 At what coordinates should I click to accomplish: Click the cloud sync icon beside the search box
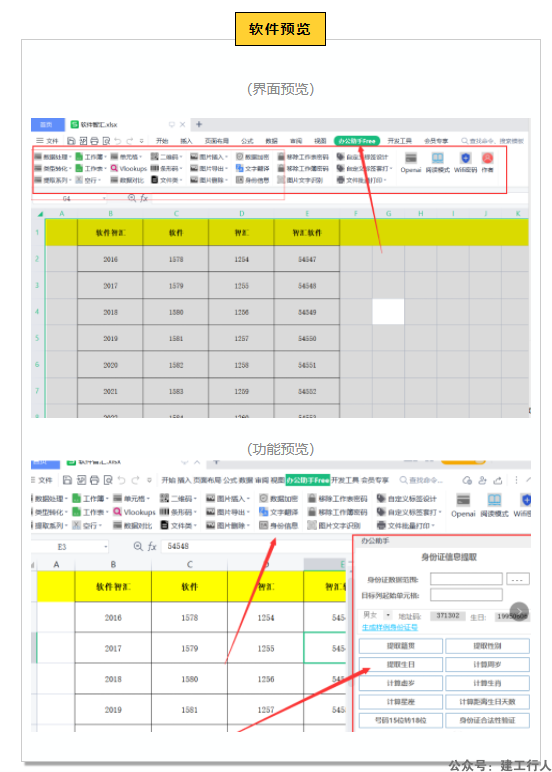coord(467,480)
